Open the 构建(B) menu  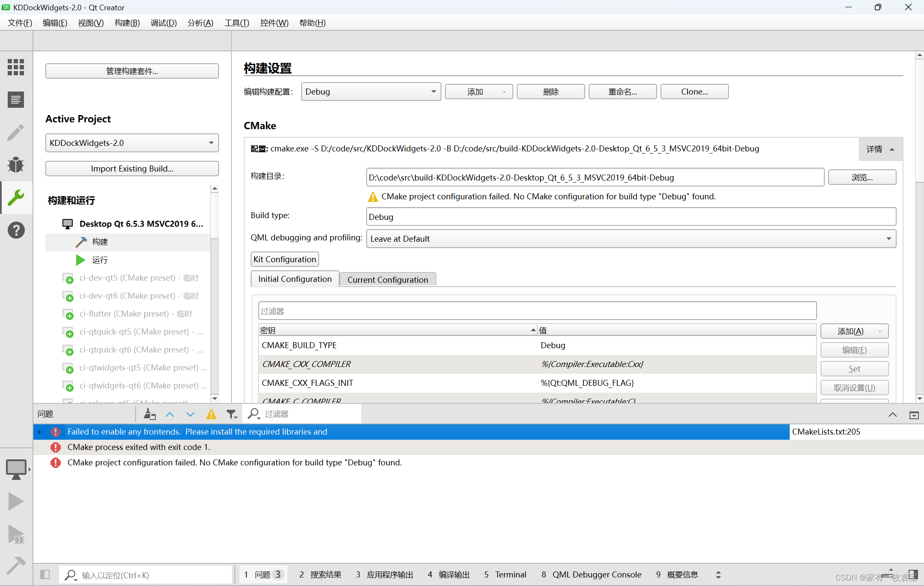click(127, 23)
